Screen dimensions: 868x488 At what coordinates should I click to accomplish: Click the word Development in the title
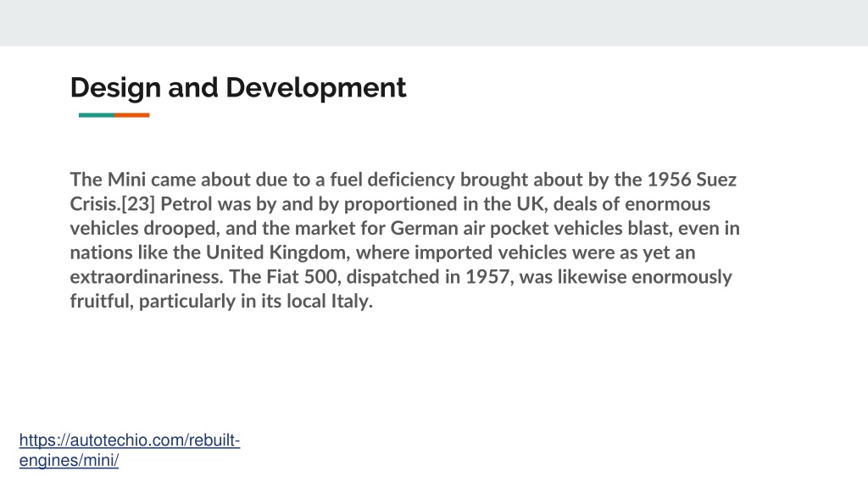[316, 88]
